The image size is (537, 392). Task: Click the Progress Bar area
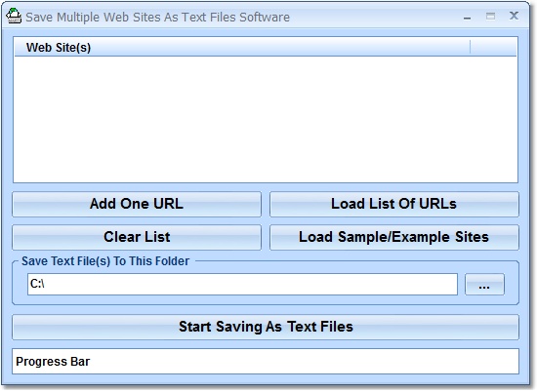266,361
